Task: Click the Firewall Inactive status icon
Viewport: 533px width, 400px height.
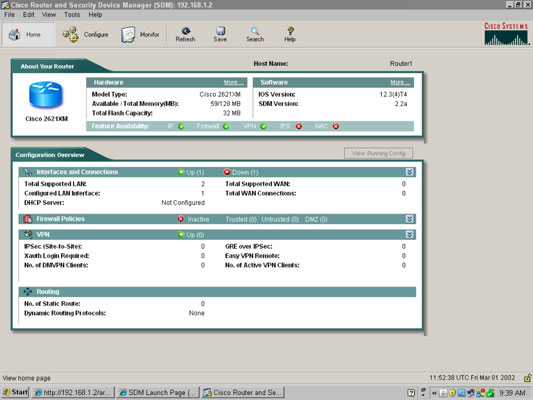Action: 181,219
